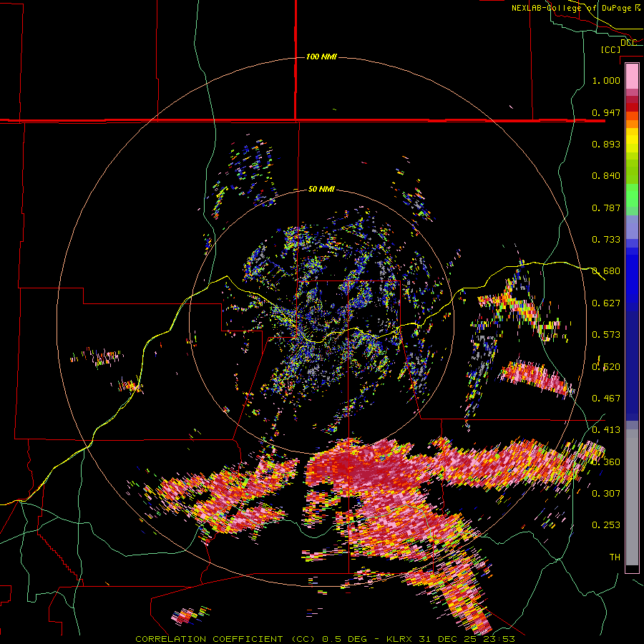Click the 100 NMI range ring label
The image size is (644, 644).
tap(321, 57)
